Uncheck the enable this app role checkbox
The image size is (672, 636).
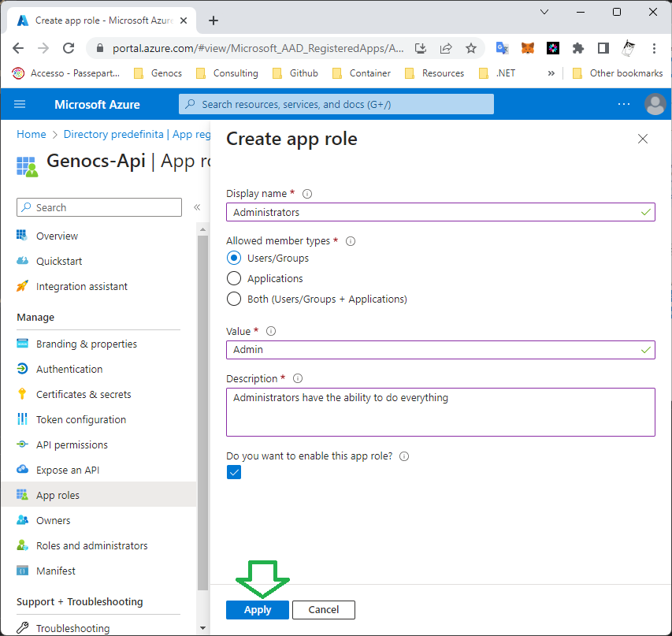coord(234,472)
